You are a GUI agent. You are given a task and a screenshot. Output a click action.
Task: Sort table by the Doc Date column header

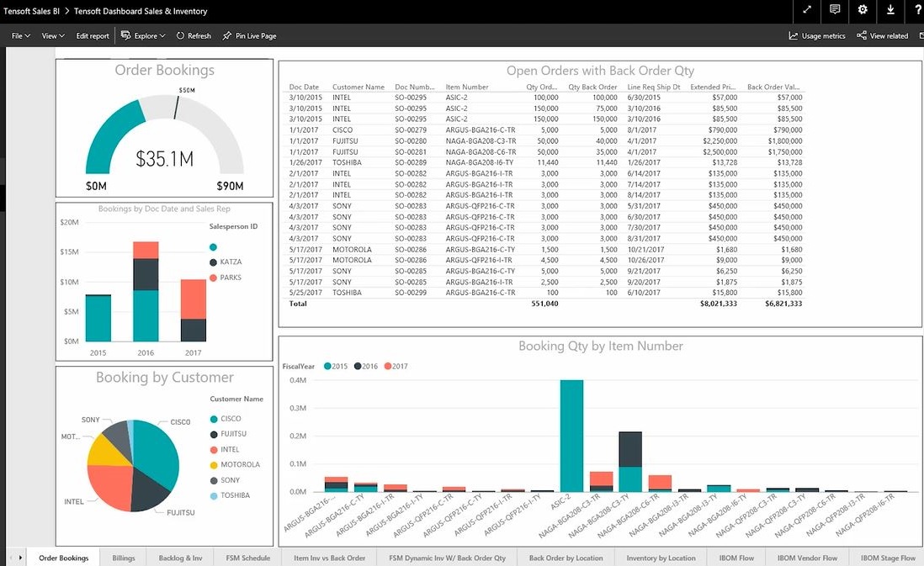(x=304, y=87)
